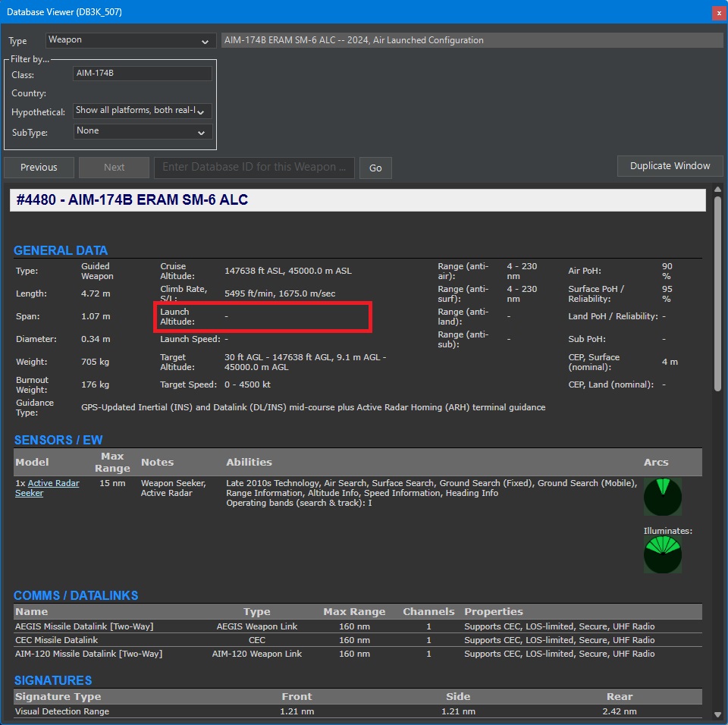The height and width of the screenshot is (725, 728).
Task: Click the climb rate value '5495 ft/min, 1675.0 m/sec'
Action: click(x=280, y=293)
